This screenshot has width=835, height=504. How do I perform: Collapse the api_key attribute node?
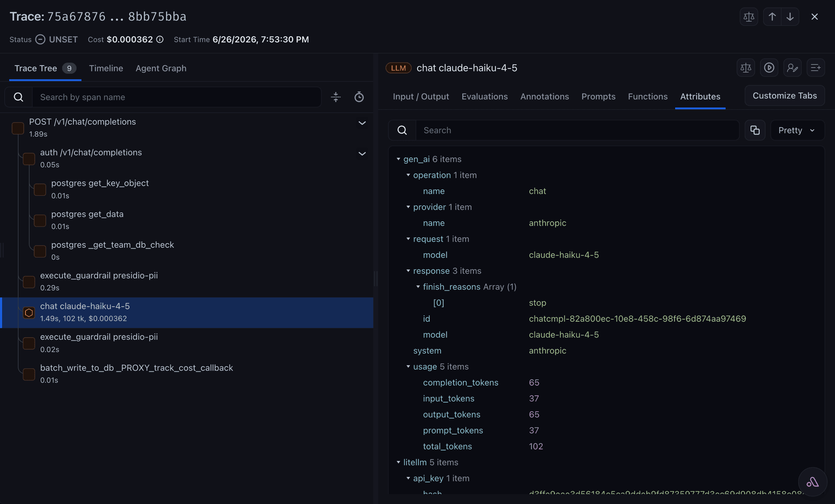(408, 478)
